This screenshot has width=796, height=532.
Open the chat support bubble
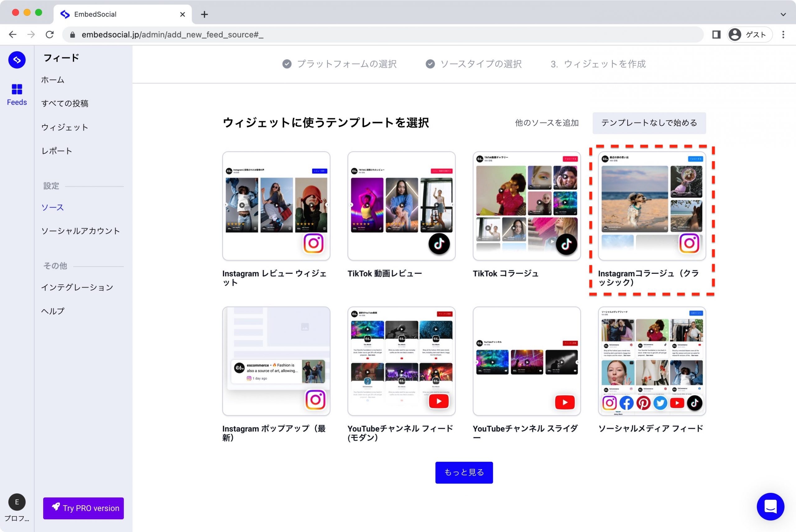coord(770,507)
